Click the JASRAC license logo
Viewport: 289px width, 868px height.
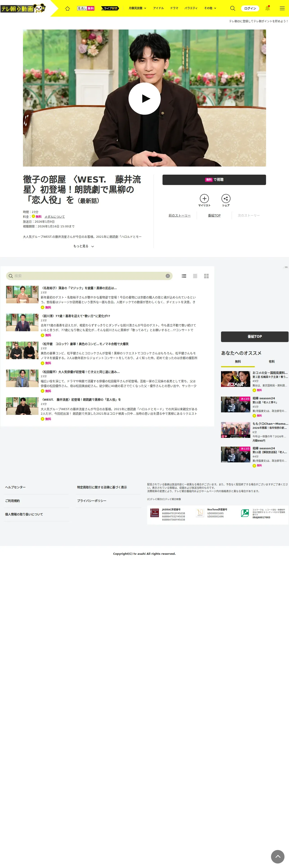[x=154, y=513]
